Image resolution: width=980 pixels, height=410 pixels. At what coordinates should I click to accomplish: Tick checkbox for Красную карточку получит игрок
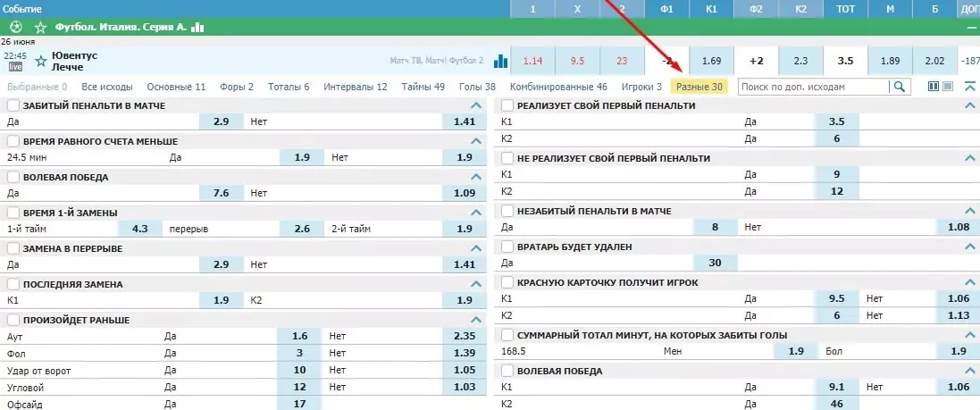(x=507, y=282)
